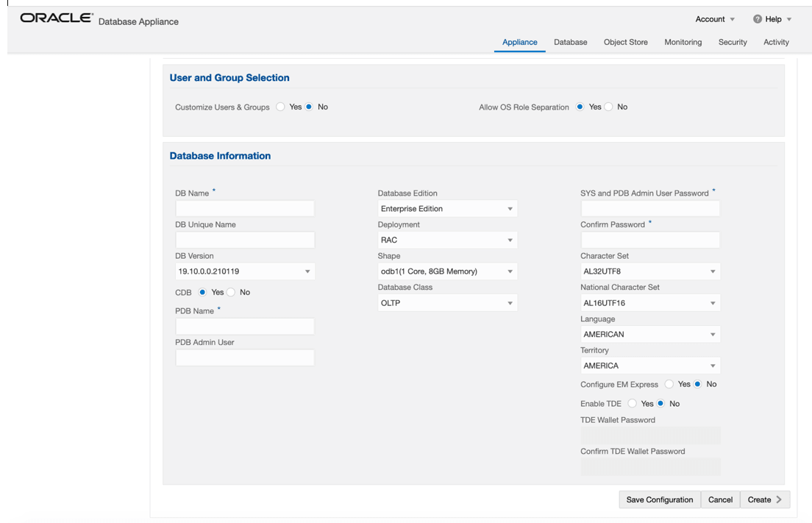
Task: Enable TDE by selecting Yes
Action: click(x=633, y=403)
